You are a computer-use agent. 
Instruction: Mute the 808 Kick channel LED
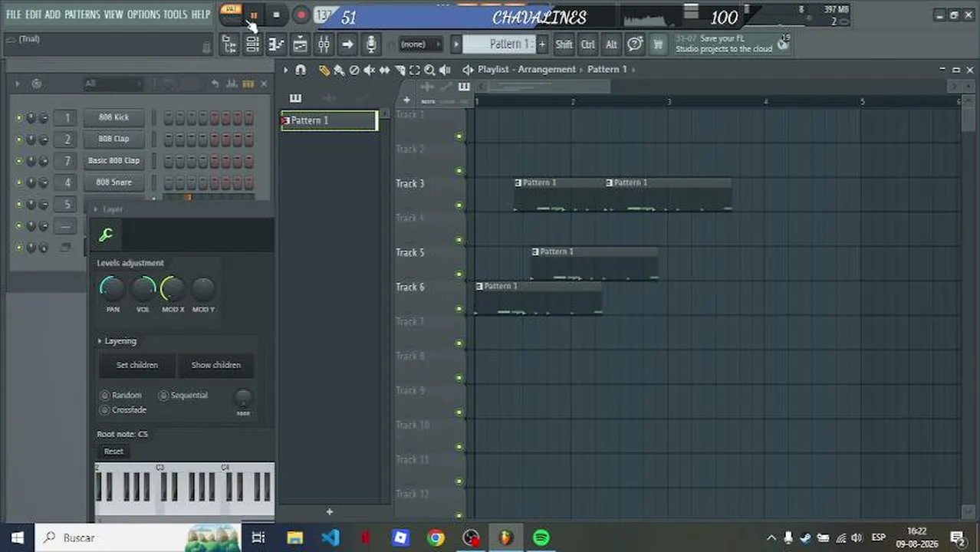(x=19, y=117)
